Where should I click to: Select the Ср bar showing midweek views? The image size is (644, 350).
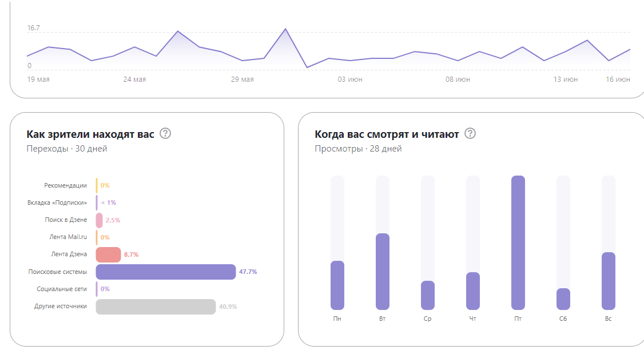(x=427, y=295)
